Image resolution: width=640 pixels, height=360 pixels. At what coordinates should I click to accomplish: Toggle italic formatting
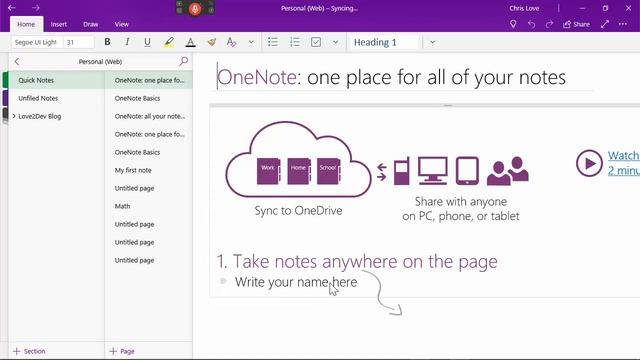coord(127,42)
